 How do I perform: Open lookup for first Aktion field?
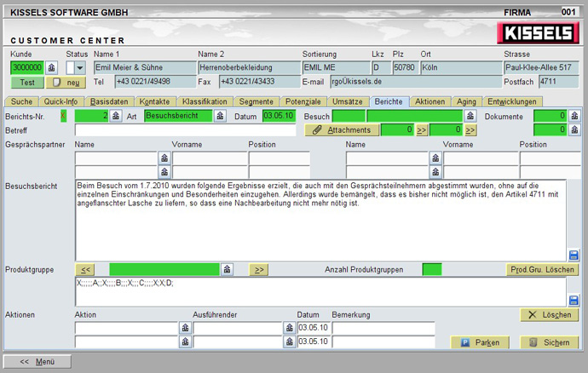(x=185, y=328)
